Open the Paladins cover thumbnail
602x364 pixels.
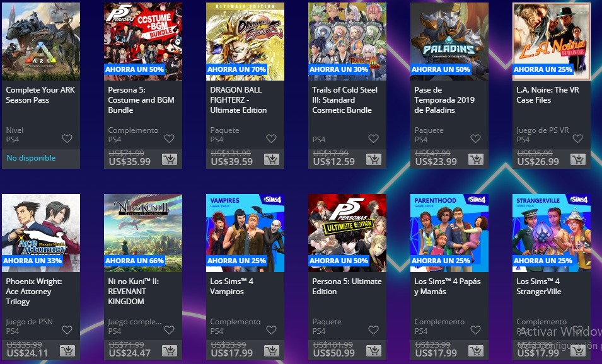coord(449,42)
